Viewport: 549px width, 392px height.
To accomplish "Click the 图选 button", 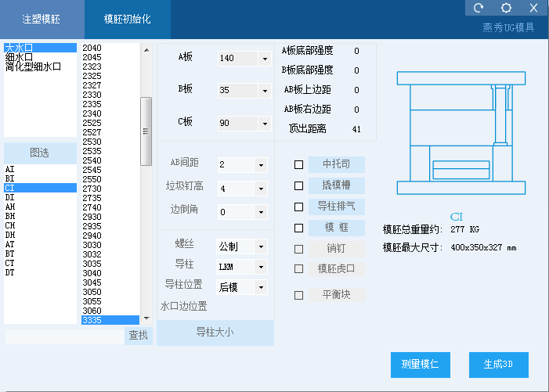I will 40,153.
